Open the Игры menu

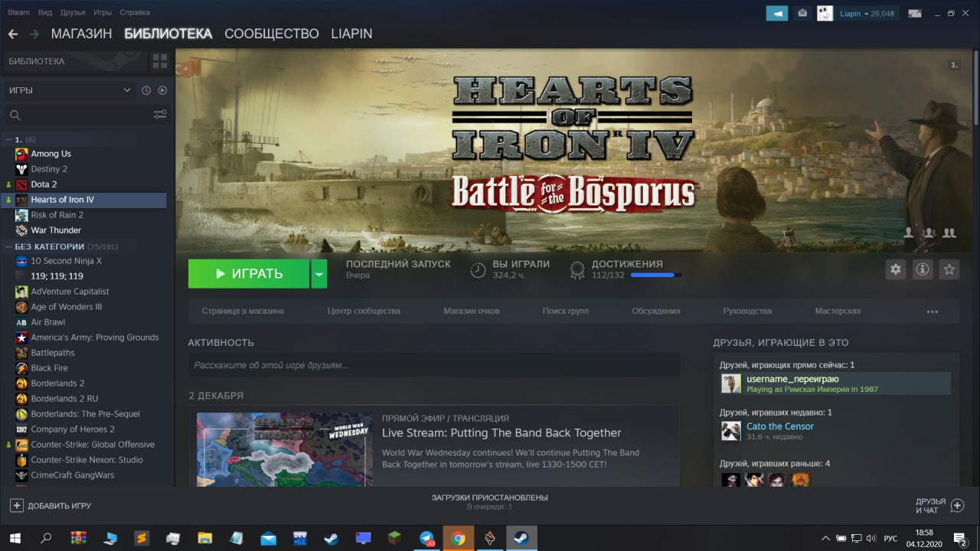(103, 12)
